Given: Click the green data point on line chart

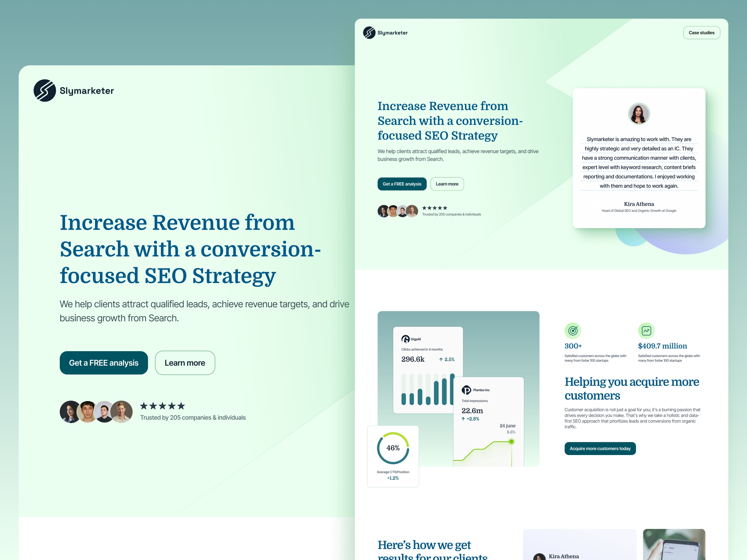Looking at the screenshot, I should pos(511,441).
